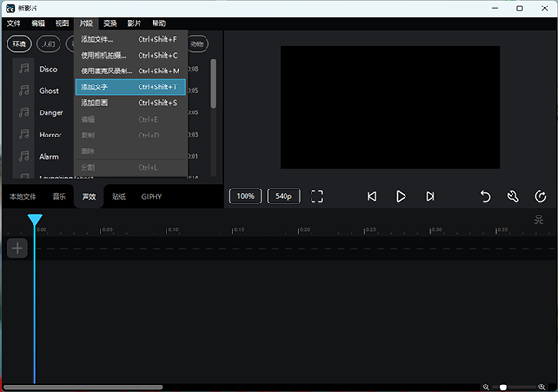Open the 视图 menu
Screen dimensions: 558x392
coord(62,23)
